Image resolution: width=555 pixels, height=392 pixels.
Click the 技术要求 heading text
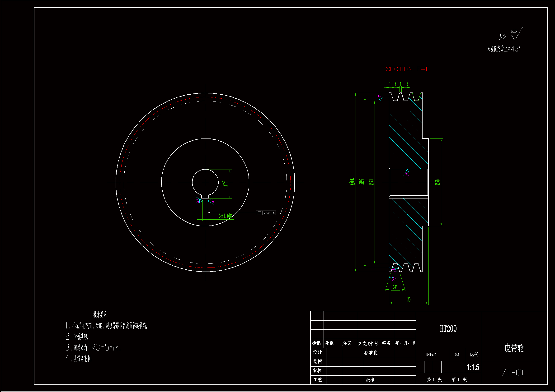pos(100,315)
